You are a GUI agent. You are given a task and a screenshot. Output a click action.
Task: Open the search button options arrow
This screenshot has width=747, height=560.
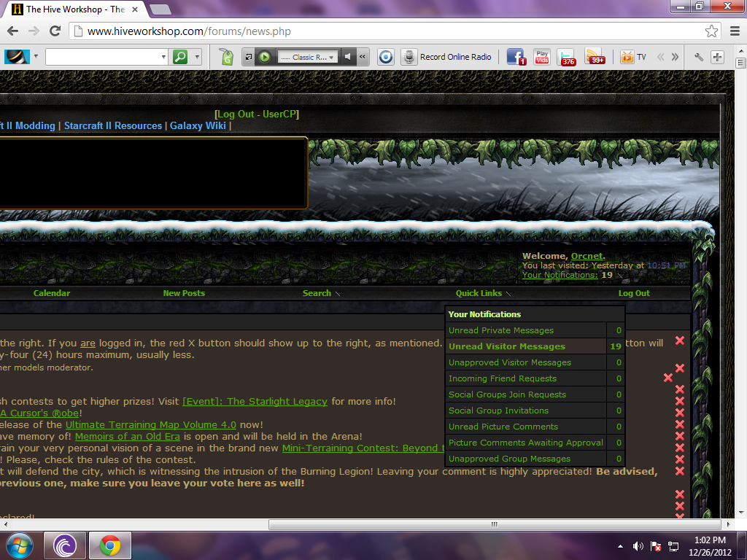pos(197,57)
